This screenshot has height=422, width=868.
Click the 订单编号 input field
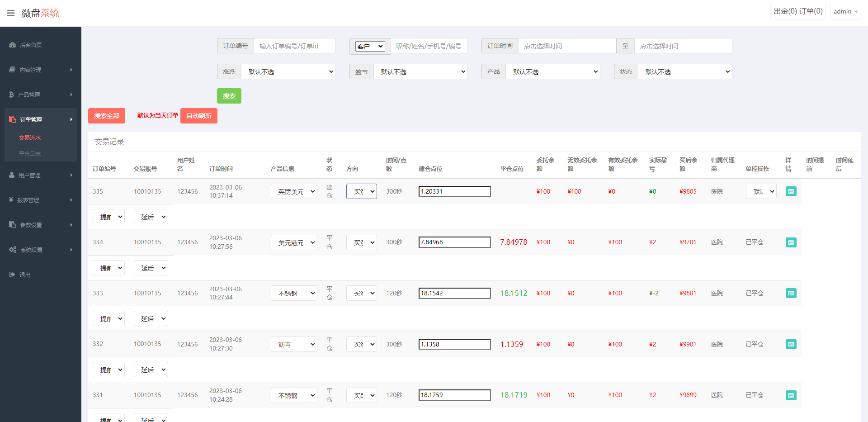294,46
